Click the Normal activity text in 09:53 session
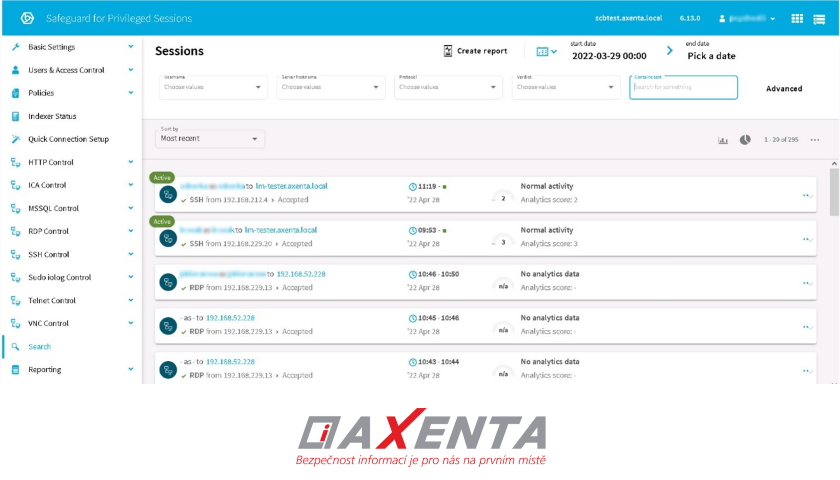 (x=547, y=230)
